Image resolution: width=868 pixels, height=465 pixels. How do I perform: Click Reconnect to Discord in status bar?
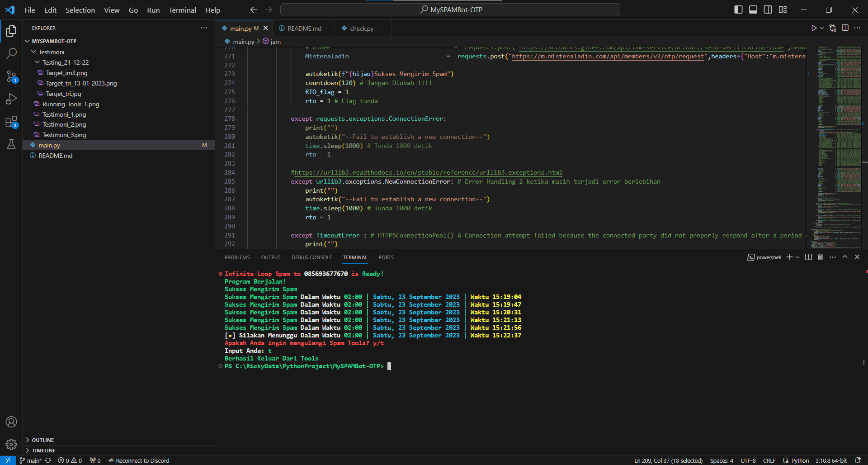point(139,460)
